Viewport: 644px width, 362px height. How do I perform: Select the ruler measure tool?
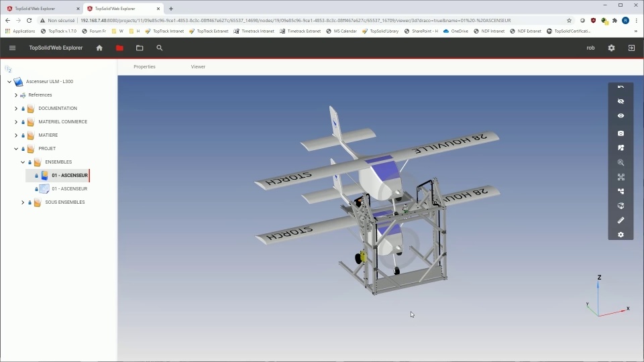(621, 220)
